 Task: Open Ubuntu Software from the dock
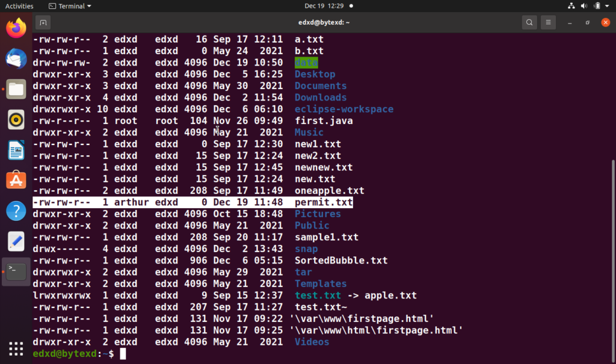16,179
